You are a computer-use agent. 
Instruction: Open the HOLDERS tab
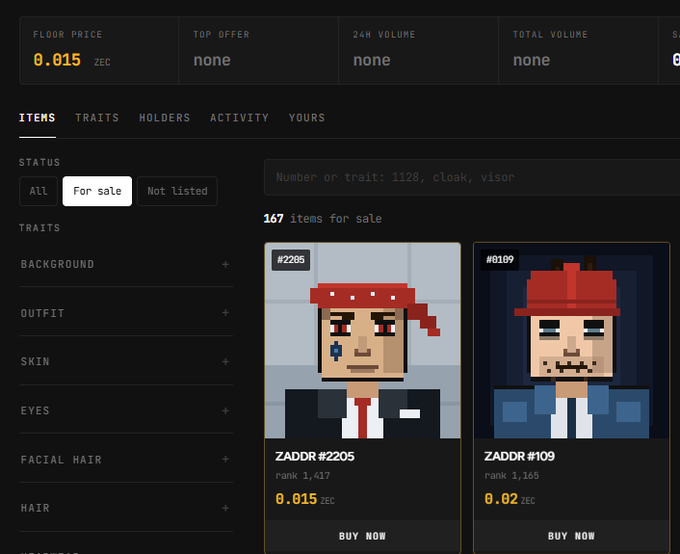coord(165,118)
